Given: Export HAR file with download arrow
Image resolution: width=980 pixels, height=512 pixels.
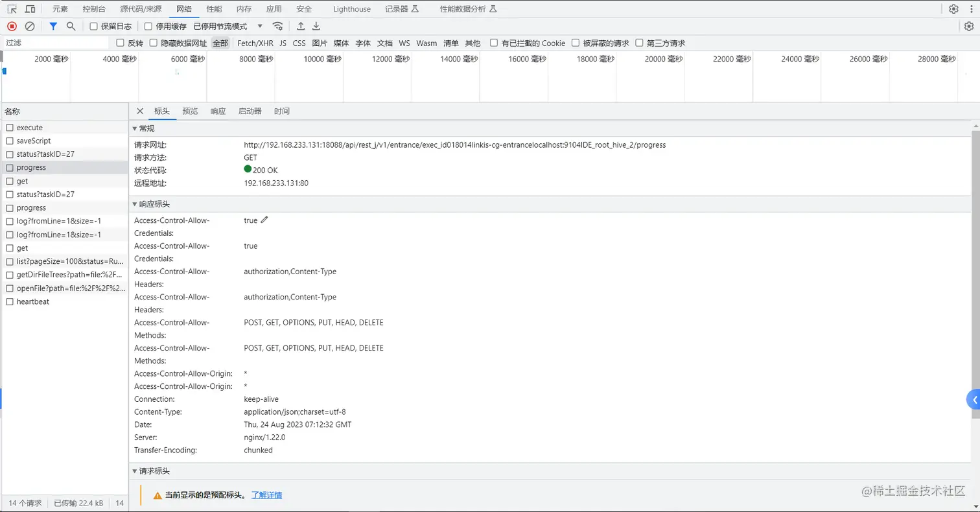Looking at the screenshot, I should coord(316,26).
